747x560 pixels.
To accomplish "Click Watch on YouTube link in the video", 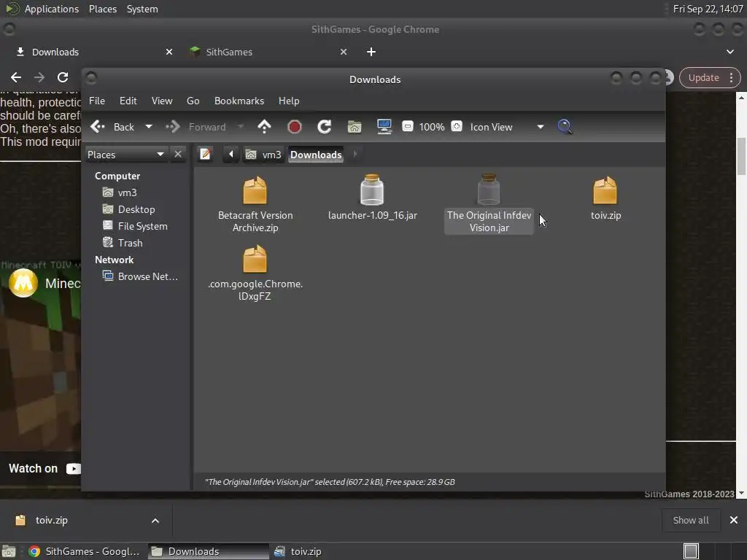I will [x=44, y=469].
